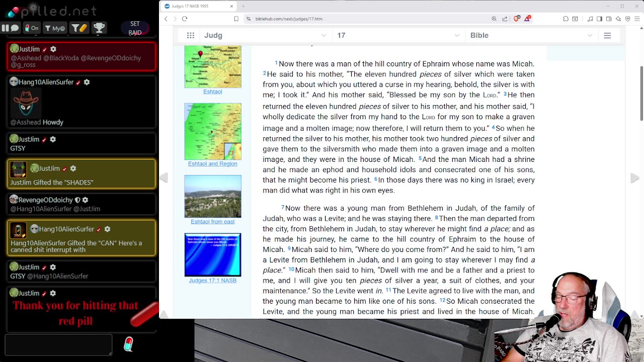Open gear on JustJim's red pill thank-you message
644x362 pixels.
53,293
